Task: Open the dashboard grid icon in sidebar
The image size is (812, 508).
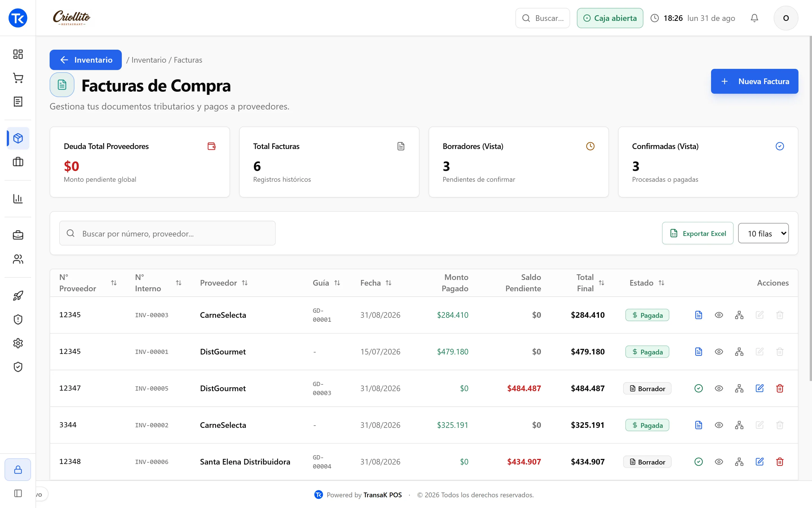Action: pos(18,54)
